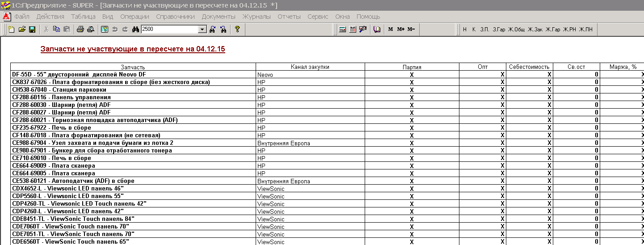
Task: Click the Copy toolbar icon
Action: [x=56, y=30]
